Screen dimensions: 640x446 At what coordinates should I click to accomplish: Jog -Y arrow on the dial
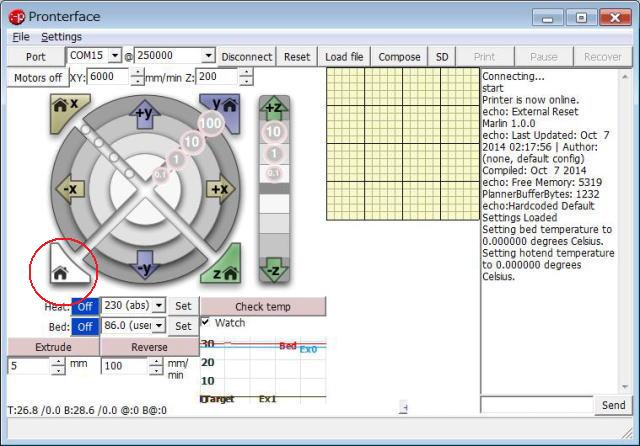click(144, 265)
